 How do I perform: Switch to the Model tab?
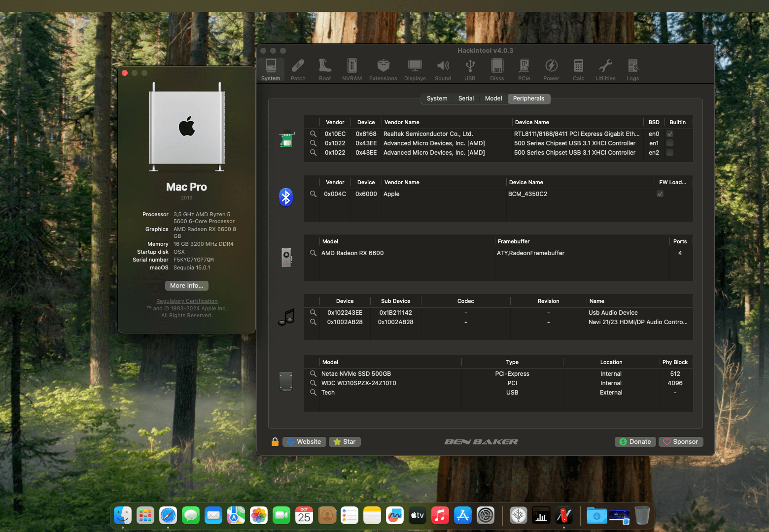tap(493, 99)
